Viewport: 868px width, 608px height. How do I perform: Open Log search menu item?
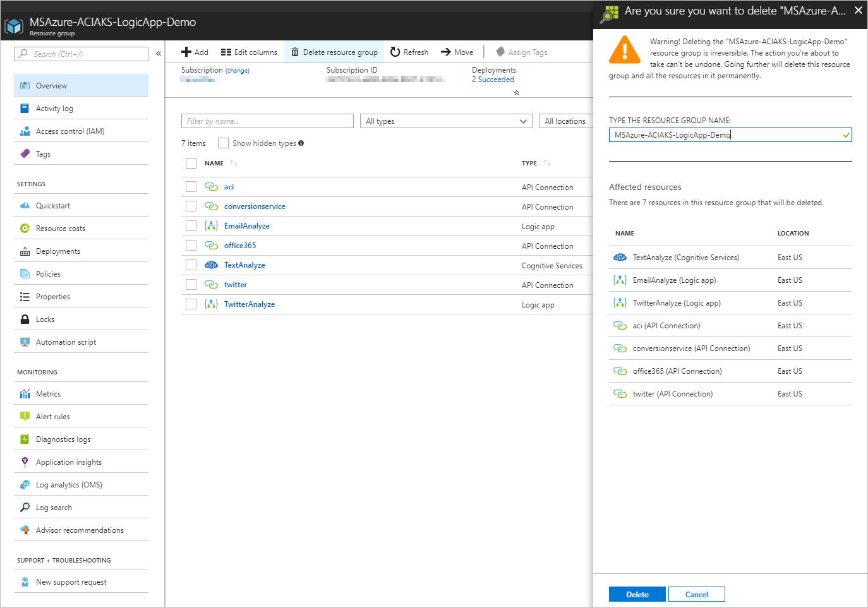[x=81, y=508]
